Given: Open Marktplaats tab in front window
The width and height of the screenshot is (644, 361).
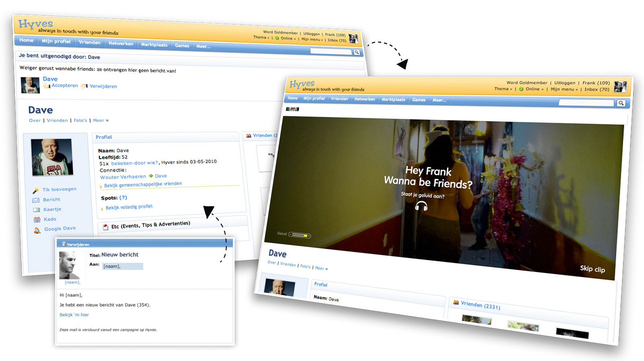Looking at the screenshot, I should click(393, 100).
